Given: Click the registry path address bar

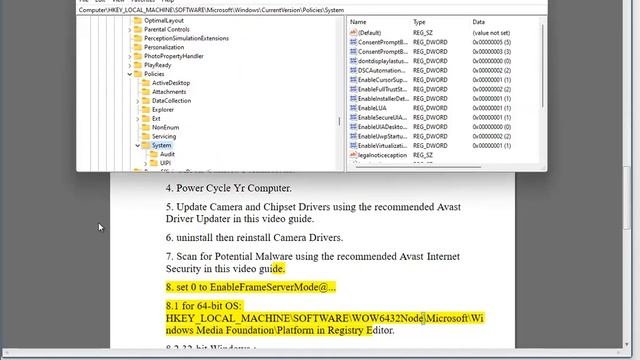Looking at the screenshot, I should click(312, 10).
